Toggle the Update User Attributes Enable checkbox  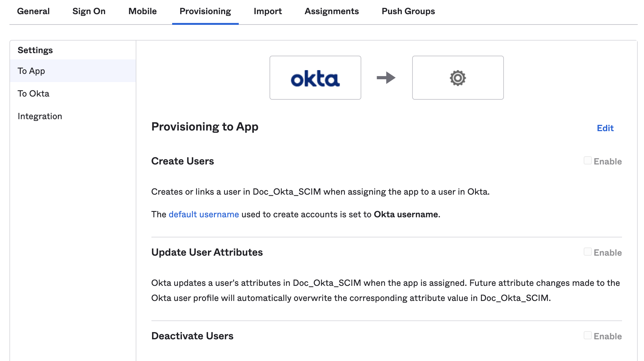587,252
